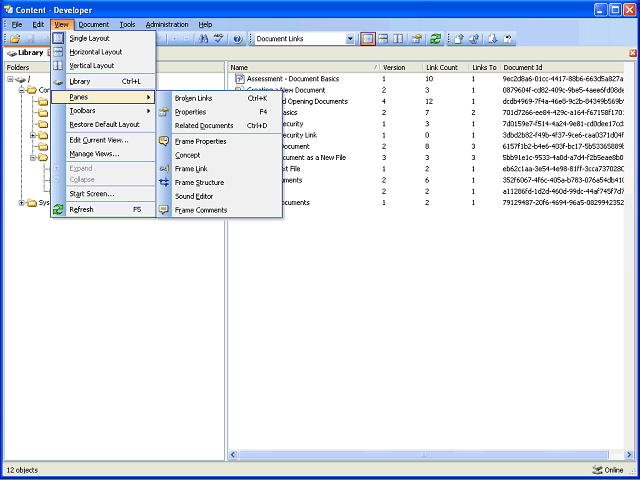Switch to the Library tab
Viewport: 640px width, 480px height.
(26, 53)
